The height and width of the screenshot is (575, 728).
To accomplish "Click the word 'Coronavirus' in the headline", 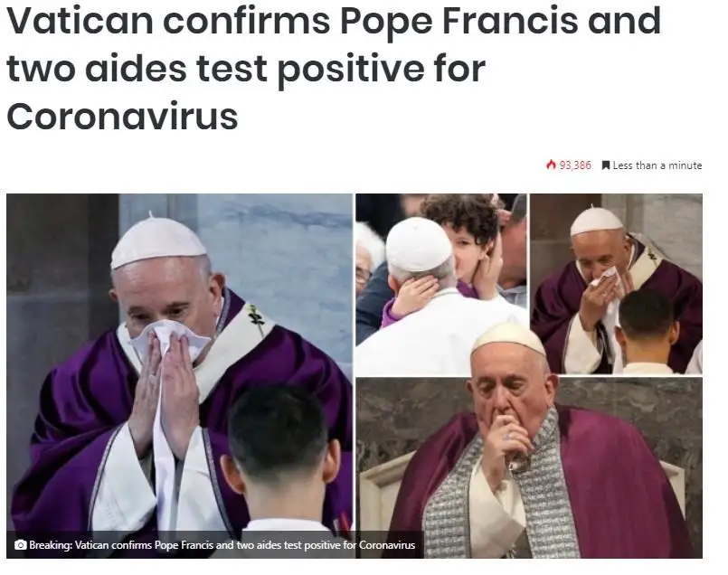I will click(x=122, y=116).
